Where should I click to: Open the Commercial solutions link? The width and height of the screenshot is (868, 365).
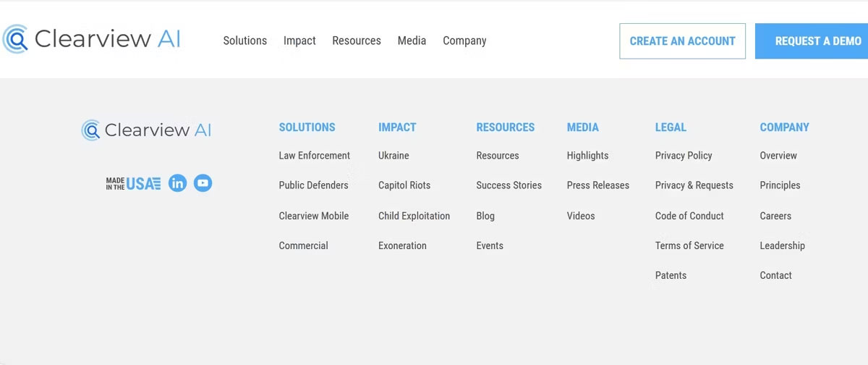tap(304, 246)
